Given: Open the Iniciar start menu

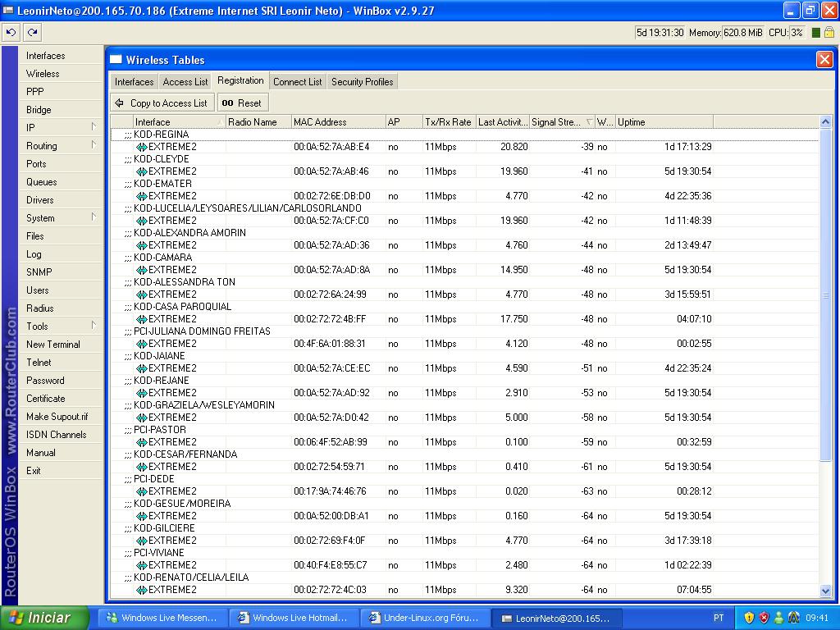Looking at the screenshot, I should (x=41, y=618).
